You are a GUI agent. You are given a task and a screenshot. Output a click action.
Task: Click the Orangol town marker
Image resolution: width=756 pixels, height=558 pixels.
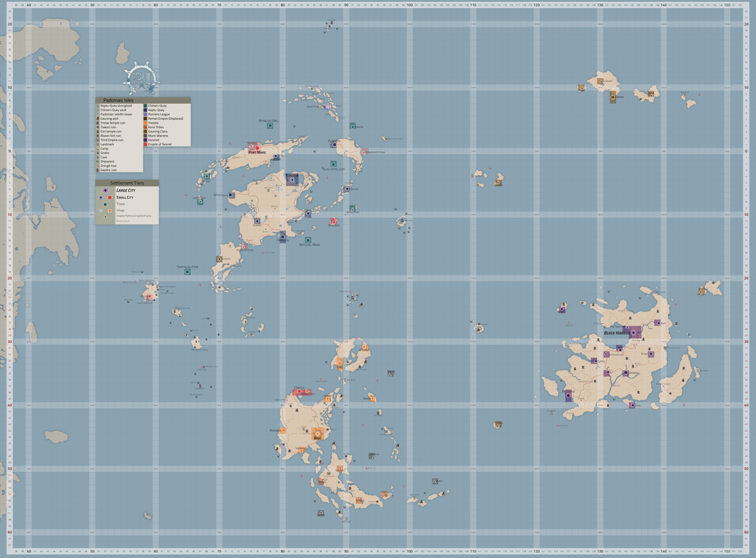coord(283,237)
